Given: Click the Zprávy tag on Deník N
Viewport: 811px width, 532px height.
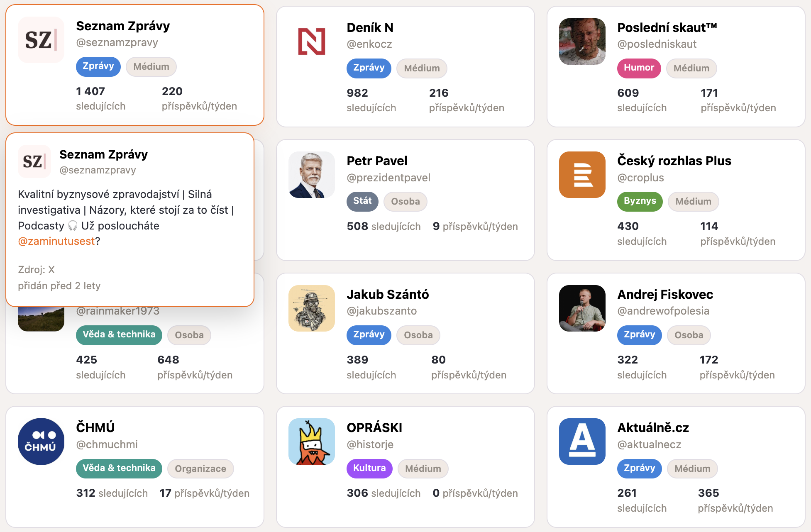Looking at the screenshot, I should (x=369, y=68).
